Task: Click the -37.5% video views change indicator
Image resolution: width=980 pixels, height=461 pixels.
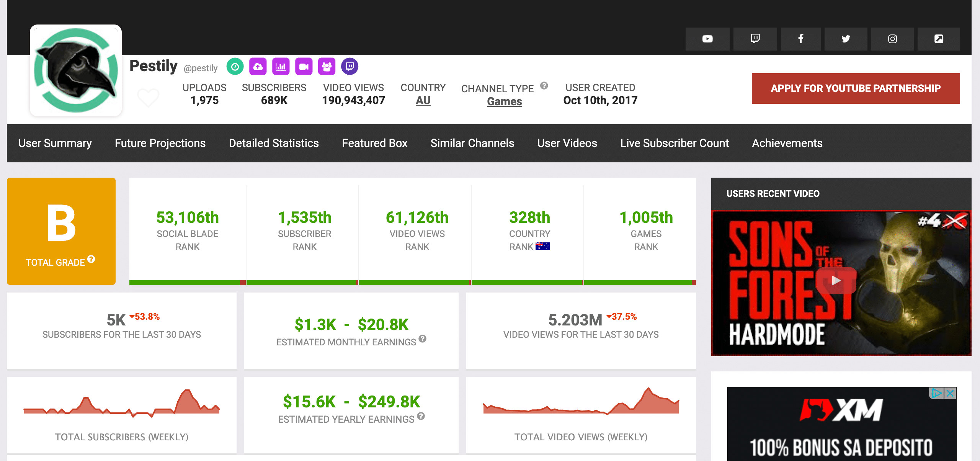Action: click(x=622, y=317)
